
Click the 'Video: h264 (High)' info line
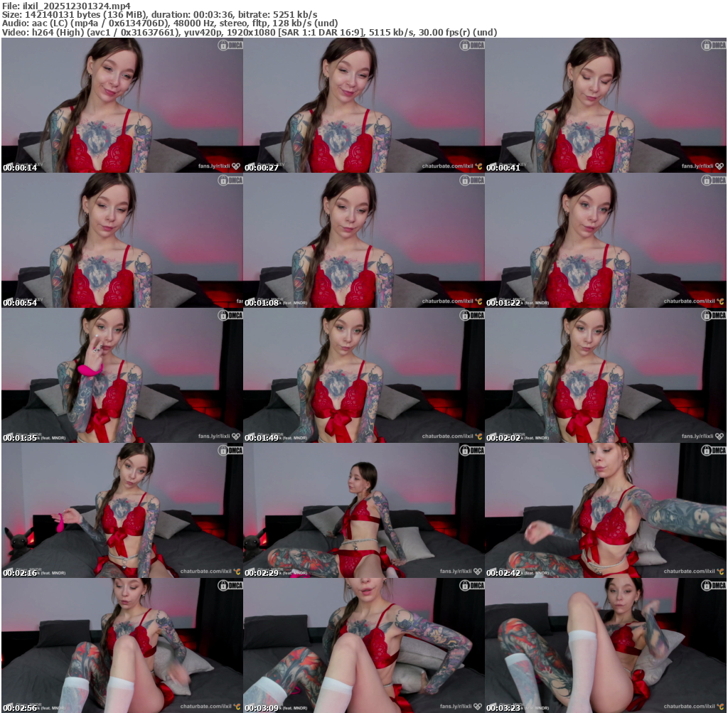pyautogui.click(x=250, y=33)
